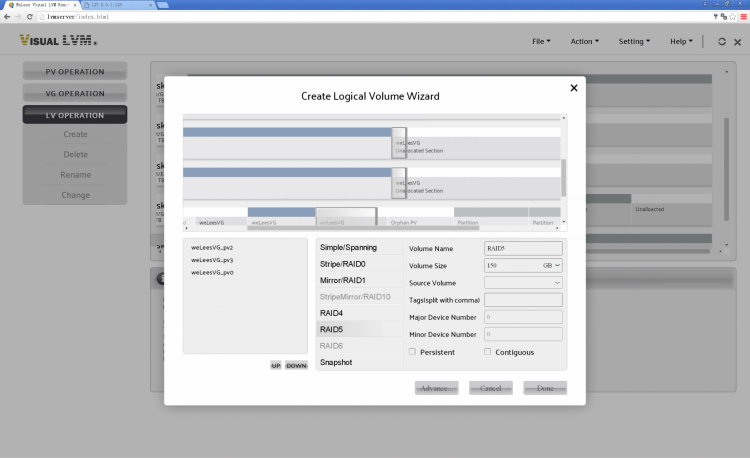Image resolution: width=750 pixels, height=458 pixels.
Task: Open the GB size unit dropdown
Action: pos(552,265)
